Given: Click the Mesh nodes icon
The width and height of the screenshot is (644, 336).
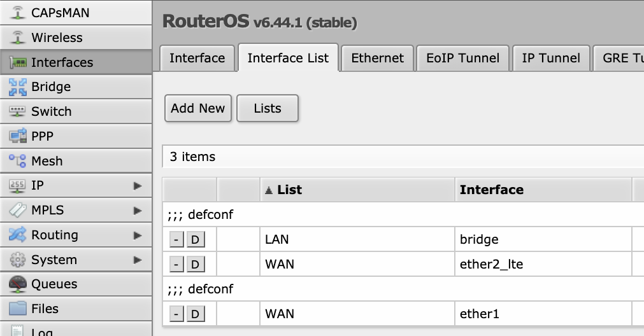Looking at the screenshot, I should pos(18,161).
